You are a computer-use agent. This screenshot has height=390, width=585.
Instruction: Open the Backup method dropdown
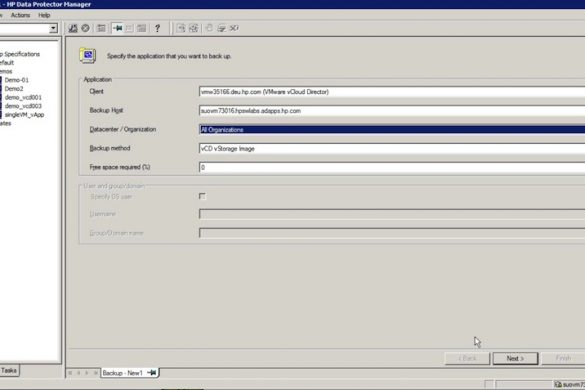[x=392, y=149]
